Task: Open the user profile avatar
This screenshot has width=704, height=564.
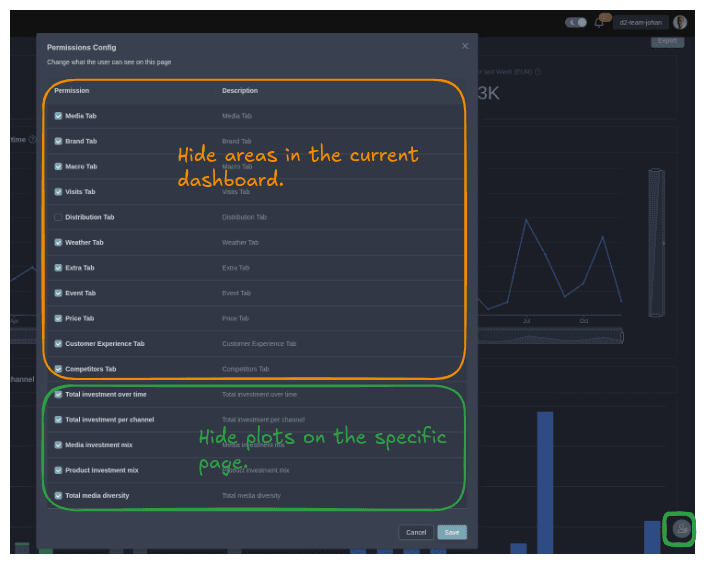Action: [680, 22]
